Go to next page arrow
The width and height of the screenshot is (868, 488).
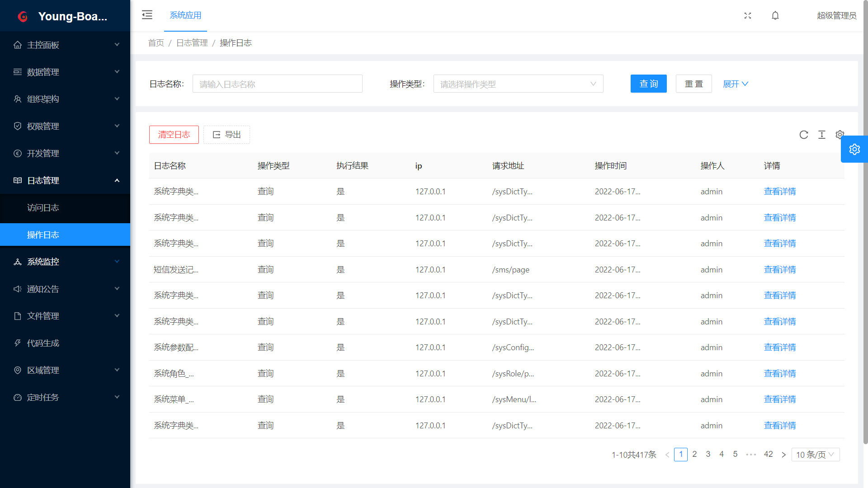click(783, 455)
